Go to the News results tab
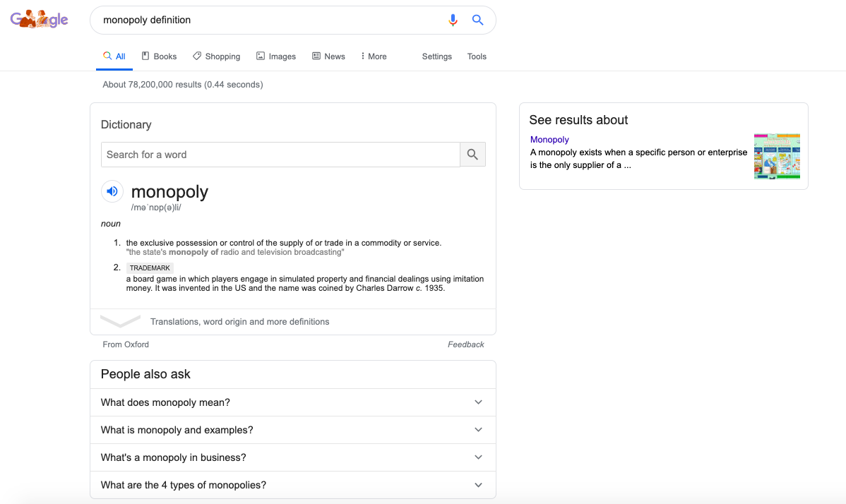The width and height of the screenshot is (846, 504). [x=328, y=56]
